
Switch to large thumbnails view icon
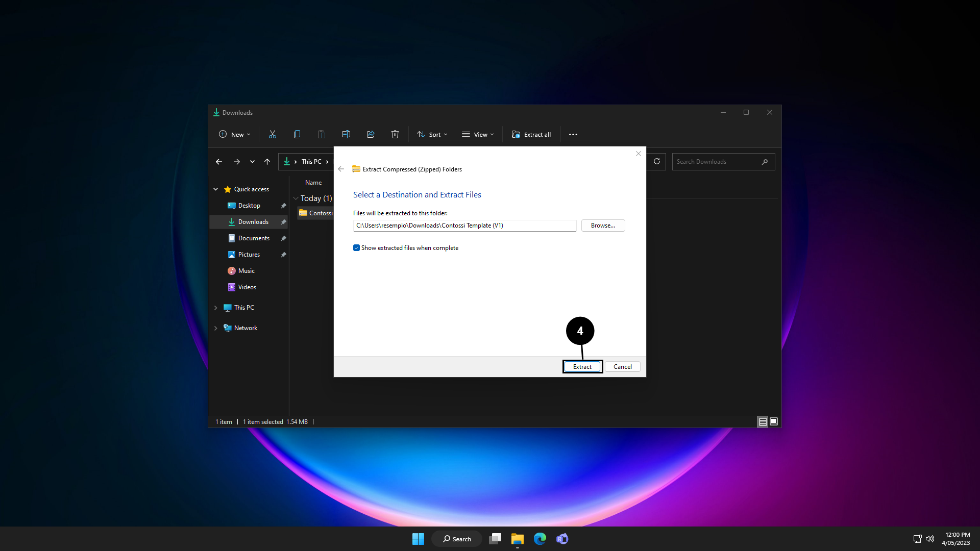tap(774, 421)
